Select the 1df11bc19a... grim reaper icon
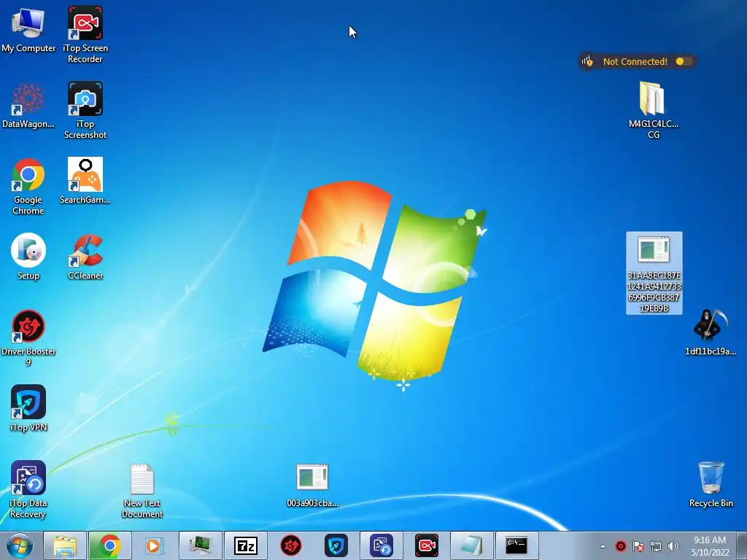The image size is (747, 560). pos(711,332)
